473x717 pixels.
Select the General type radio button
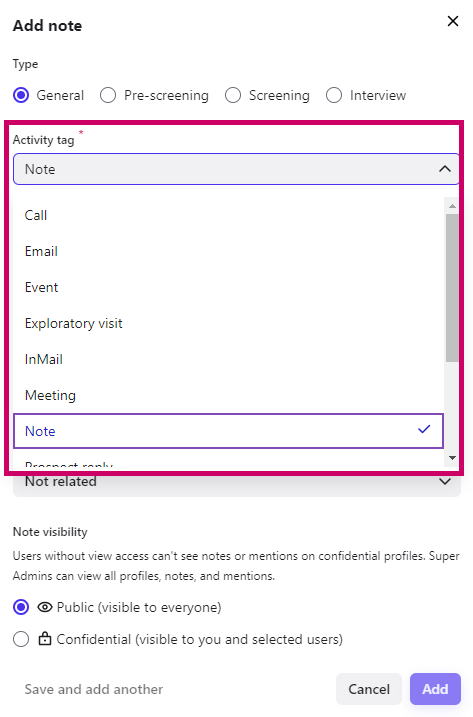point(21,96)
